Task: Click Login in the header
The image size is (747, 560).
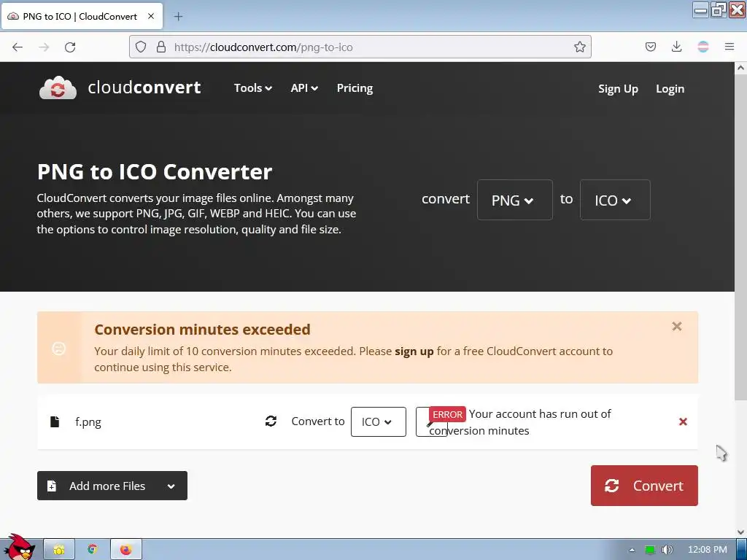Action: (670, 88)
